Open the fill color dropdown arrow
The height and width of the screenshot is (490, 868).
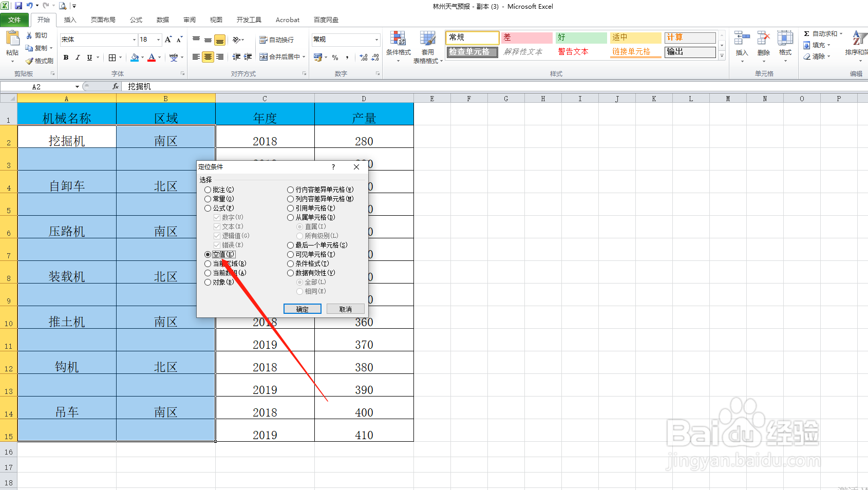[x=142, y=58]
